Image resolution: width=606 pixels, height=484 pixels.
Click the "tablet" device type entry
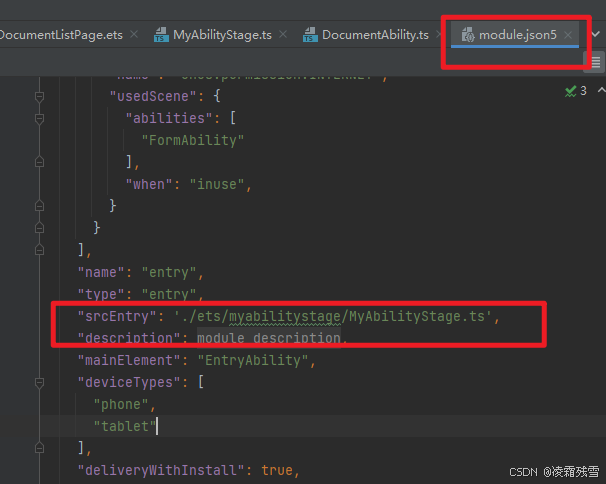tap(125, 426)
